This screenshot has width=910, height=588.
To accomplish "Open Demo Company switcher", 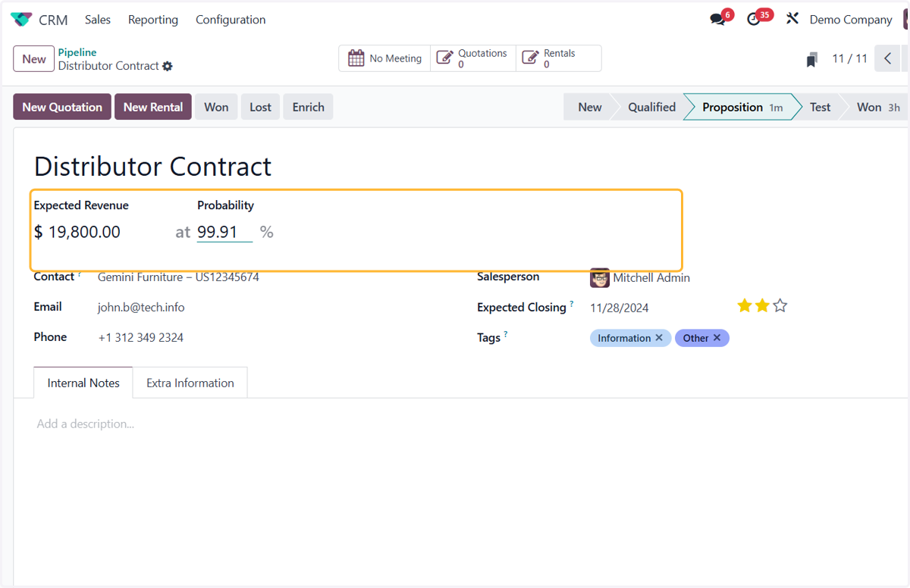I will (851, 20).
